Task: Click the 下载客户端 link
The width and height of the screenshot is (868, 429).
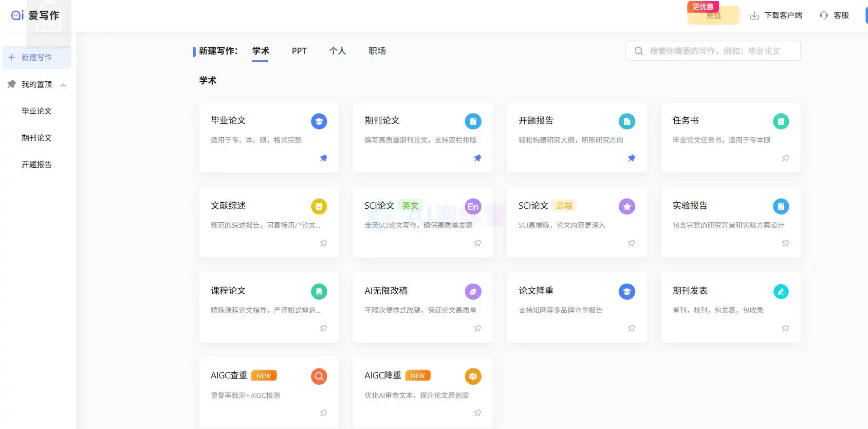Action: click(x=783, y=16)
